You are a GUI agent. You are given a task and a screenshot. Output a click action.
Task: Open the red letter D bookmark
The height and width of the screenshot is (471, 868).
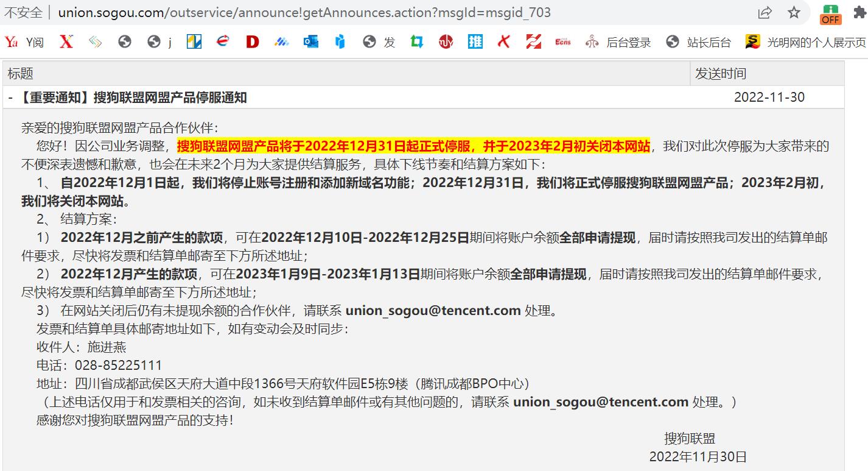click(253, 42)
